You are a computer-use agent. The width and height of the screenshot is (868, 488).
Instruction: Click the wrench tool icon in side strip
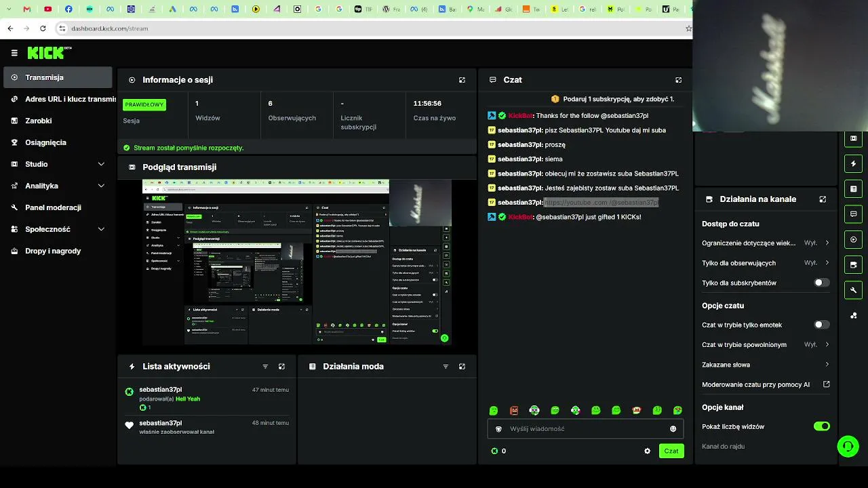coord(853,290)
